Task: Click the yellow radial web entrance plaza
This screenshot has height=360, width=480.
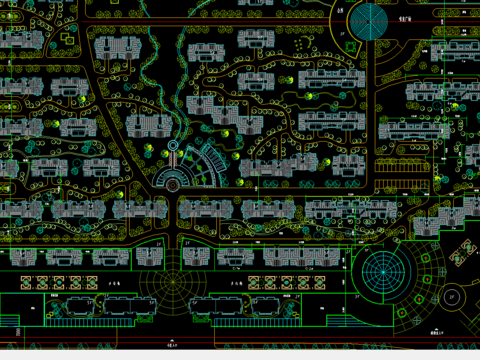Action: coord(173,282)
